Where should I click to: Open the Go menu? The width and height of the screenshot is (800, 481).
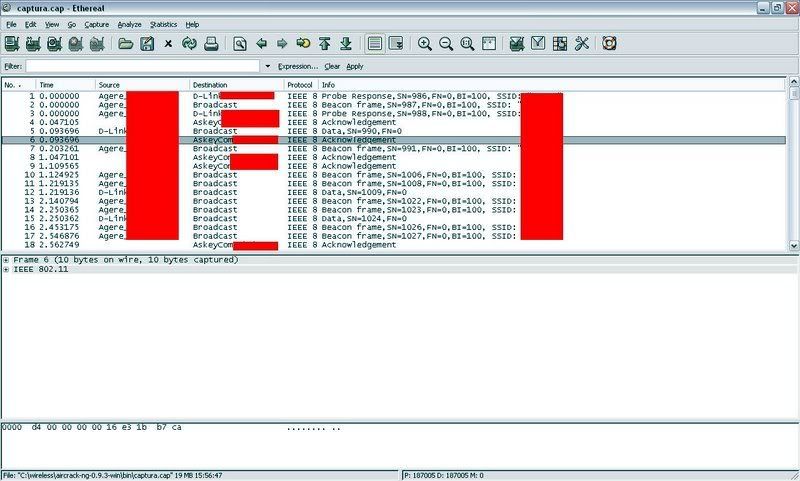click(x=72, y=24)
